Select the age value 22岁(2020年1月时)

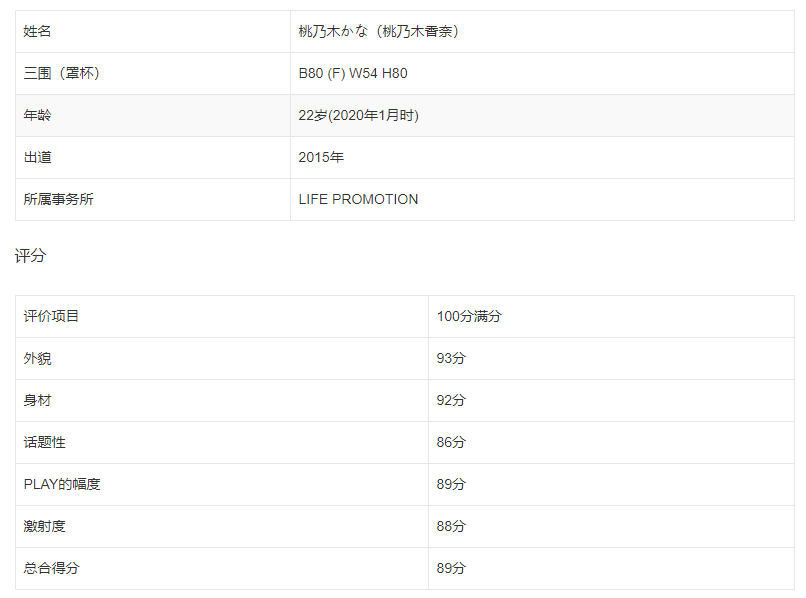click(358, 115)
